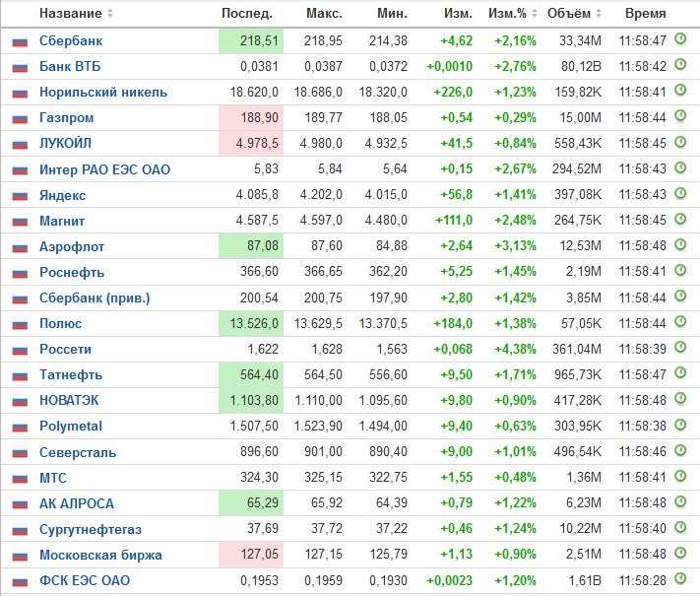The width and height of the screenshot is (700, 596).
Task: Click Московская биржа last price 127,05
Action: point(259,555)
